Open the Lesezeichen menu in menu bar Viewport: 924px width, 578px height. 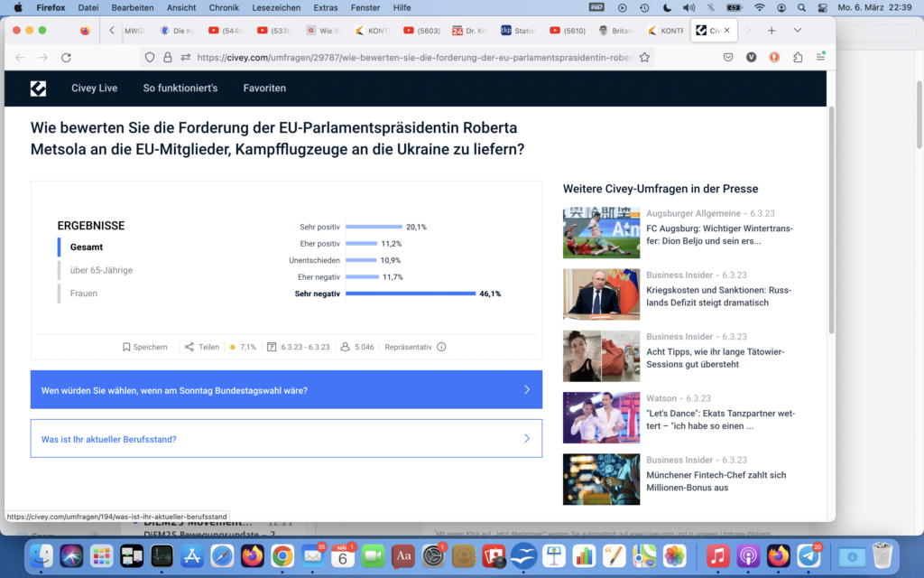(x=276, y=7)
